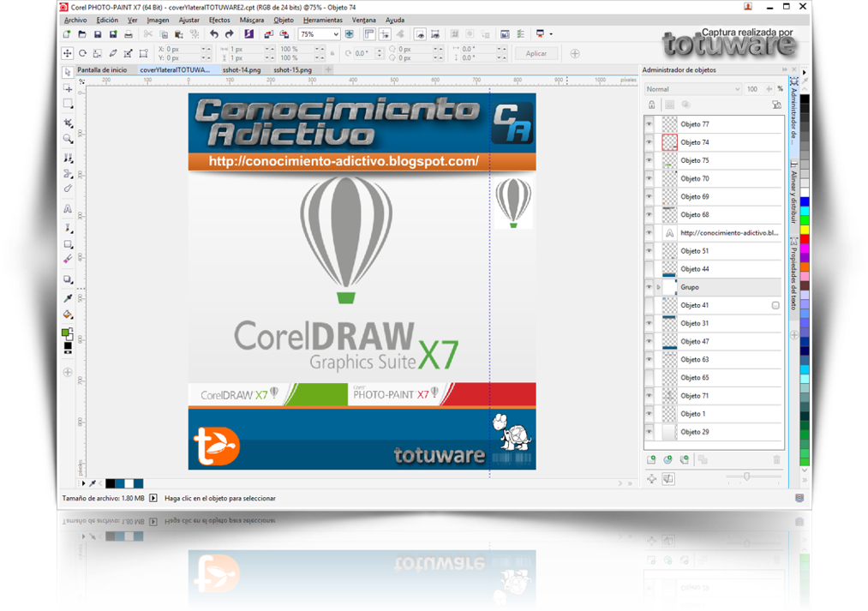
Task: Click the Print icon
Action: coord(129,34)
